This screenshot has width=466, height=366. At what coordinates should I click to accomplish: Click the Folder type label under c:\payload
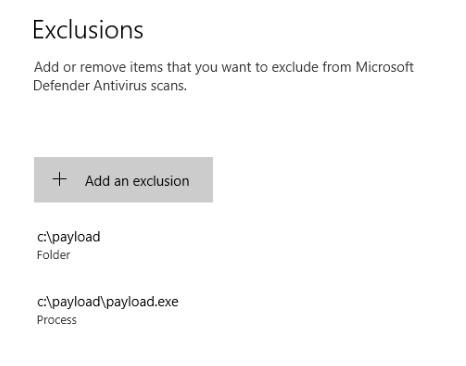pos(53,255)
